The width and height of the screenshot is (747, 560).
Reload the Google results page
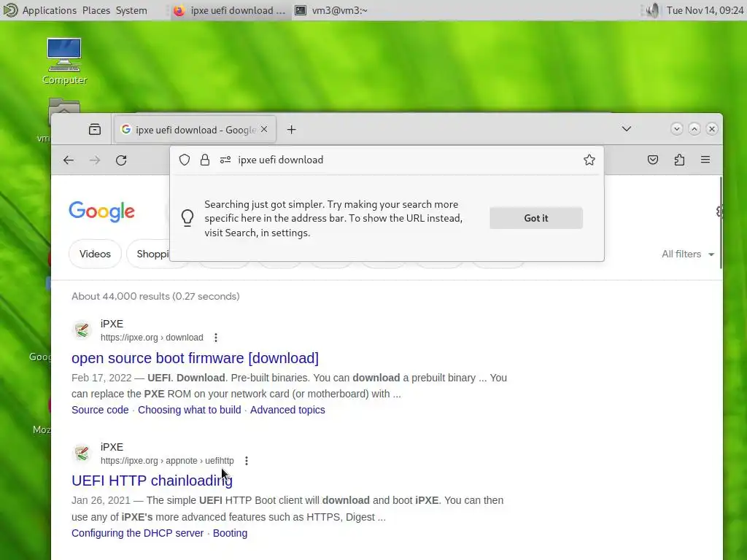point(121,160)
